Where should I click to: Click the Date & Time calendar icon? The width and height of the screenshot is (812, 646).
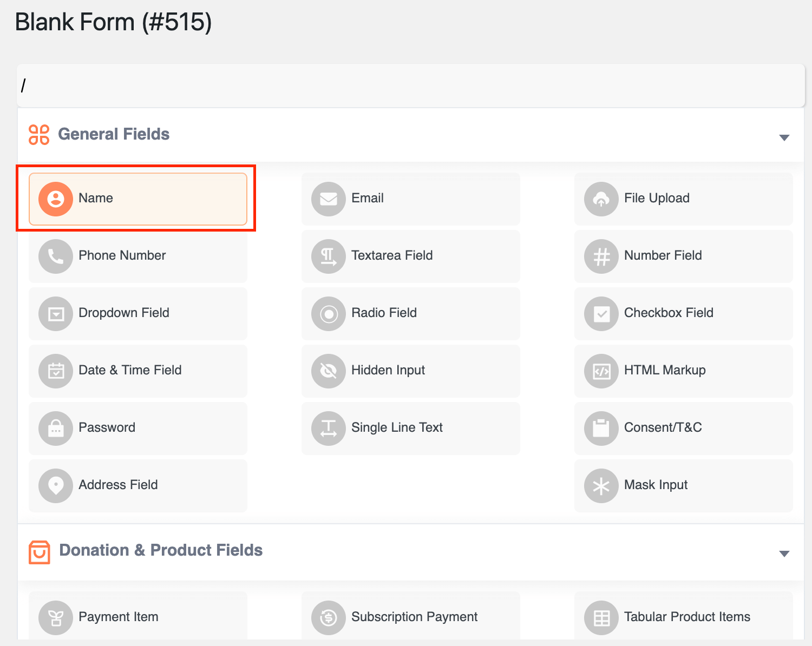[x=55, y=371]
